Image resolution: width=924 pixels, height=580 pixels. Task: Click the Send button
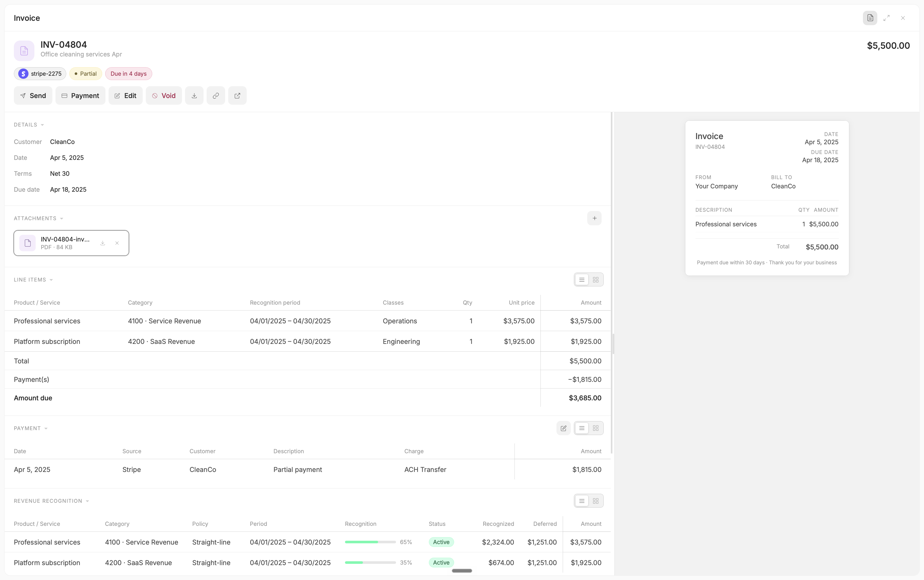[x=33, y=95]
